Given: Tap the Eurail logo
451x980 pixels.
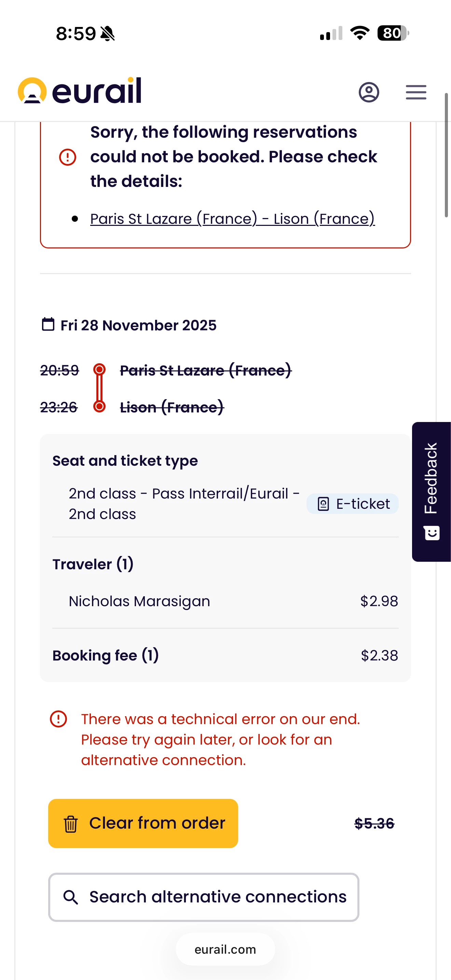Looking at the screenshot, I should pos(80,91).
